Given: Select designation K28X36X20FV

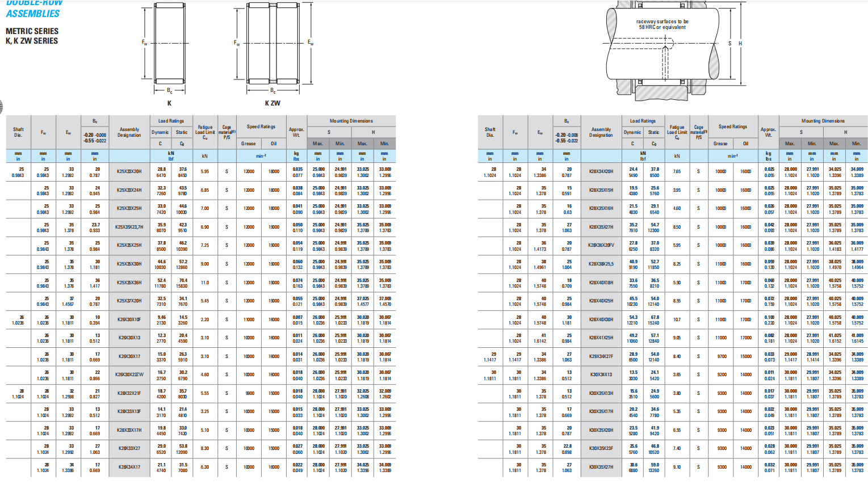Looking at the screenshot, I should [x=601, y=246].
